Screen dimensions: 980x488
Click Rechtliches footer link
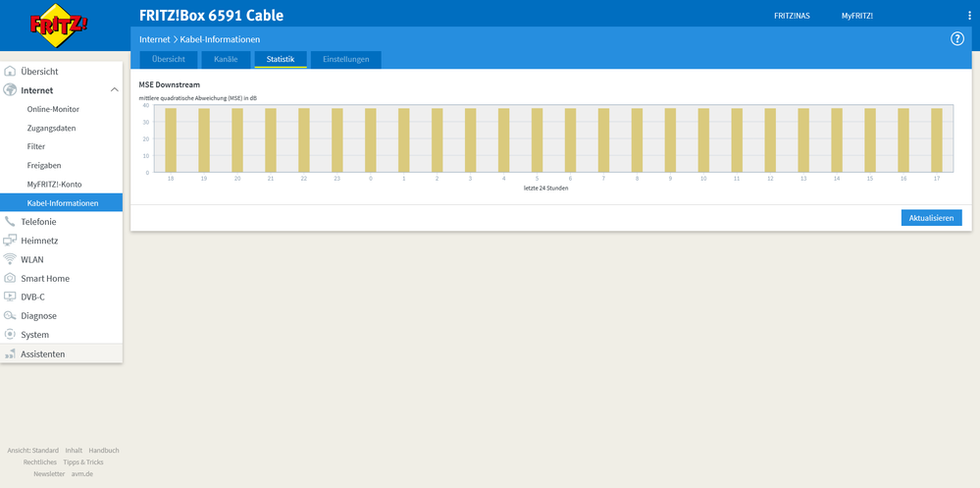[x=40, y=462]
